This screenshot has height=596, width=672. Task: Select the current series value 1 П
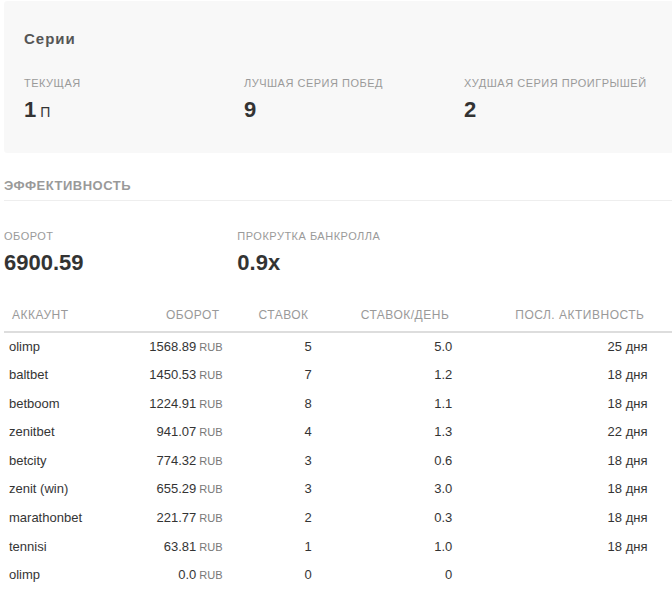point(37,110)
